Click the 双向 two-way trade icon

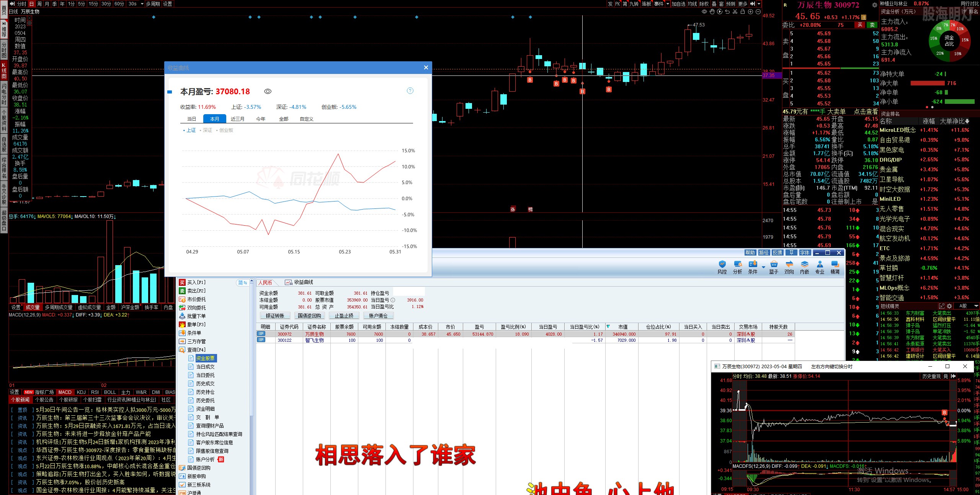789,267
